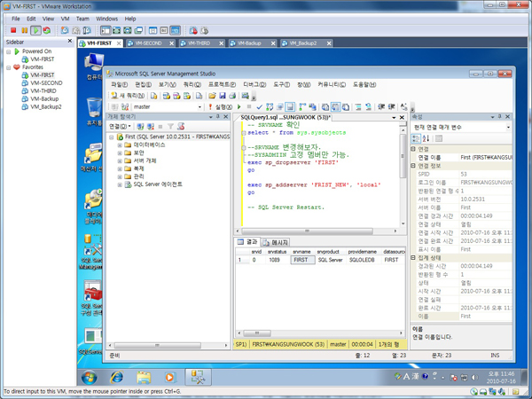The height and width of the screenshot is (399, 532).
Task: Click the Object Explorer disconnect icon
Action: pyautogui.click(x=151, y=127)
